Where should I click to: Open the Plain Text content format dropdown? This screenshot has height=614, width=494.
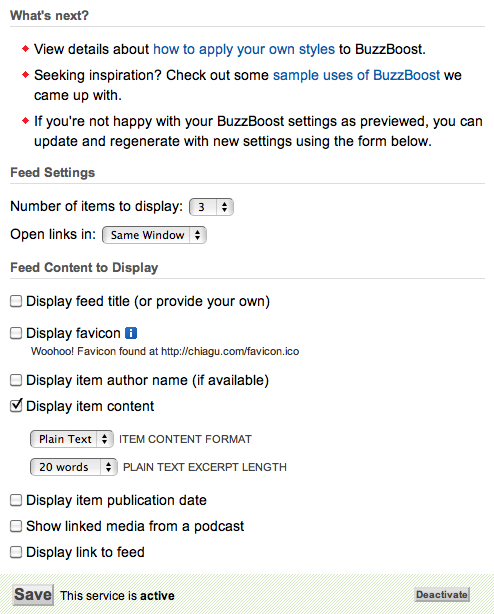coord(72,439)
